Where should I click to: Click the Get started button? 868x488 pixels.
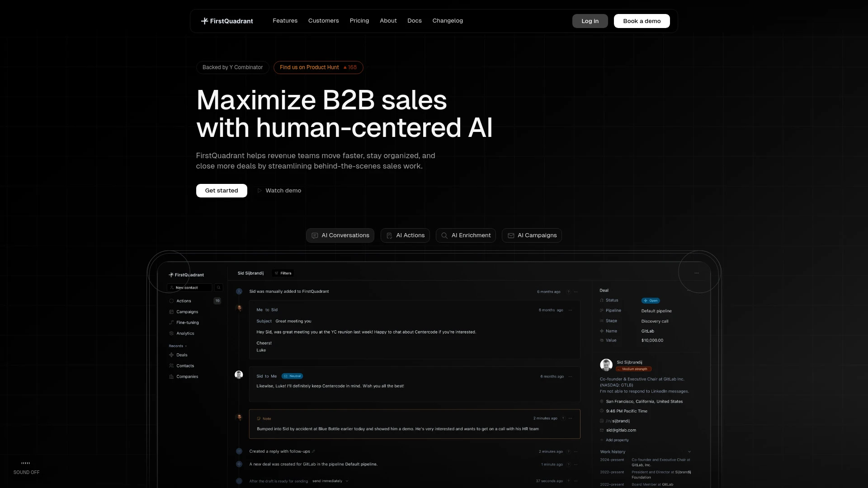pyautogui.click(x=222, y=190)
